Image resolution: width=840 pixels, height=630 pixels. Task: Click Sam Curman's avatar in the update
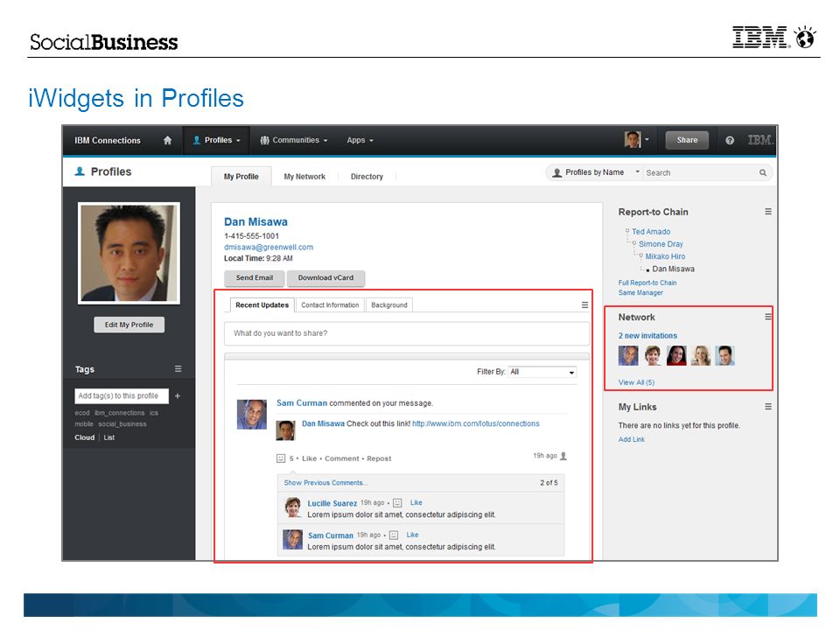(x=252, y=414)
